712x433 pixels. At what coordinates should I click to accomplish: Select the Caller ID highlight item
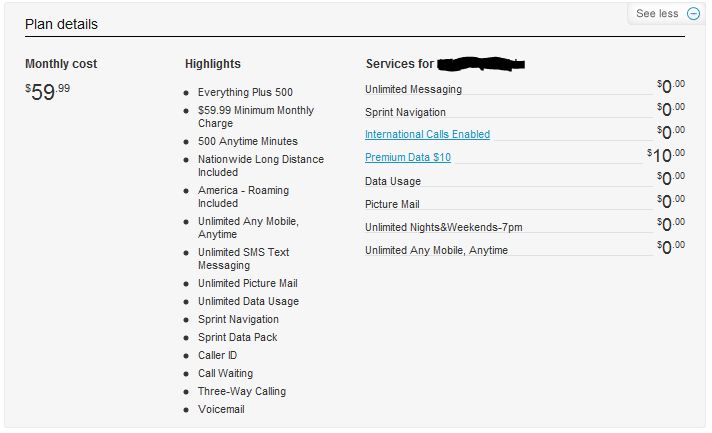click(x=219, y=355)
